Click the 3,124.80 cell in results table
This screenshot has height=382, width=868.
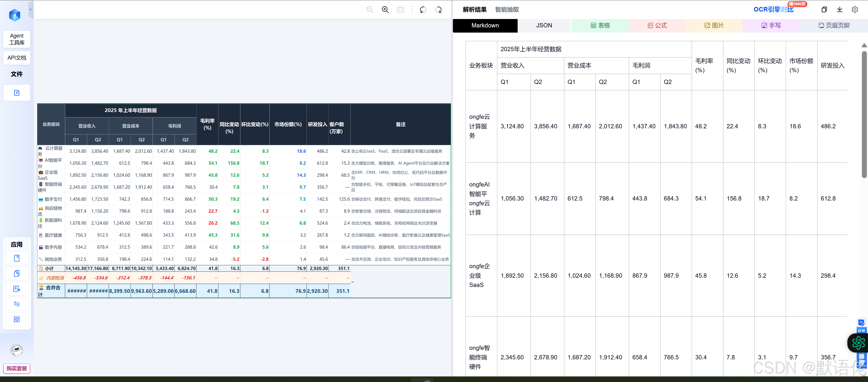514,126
